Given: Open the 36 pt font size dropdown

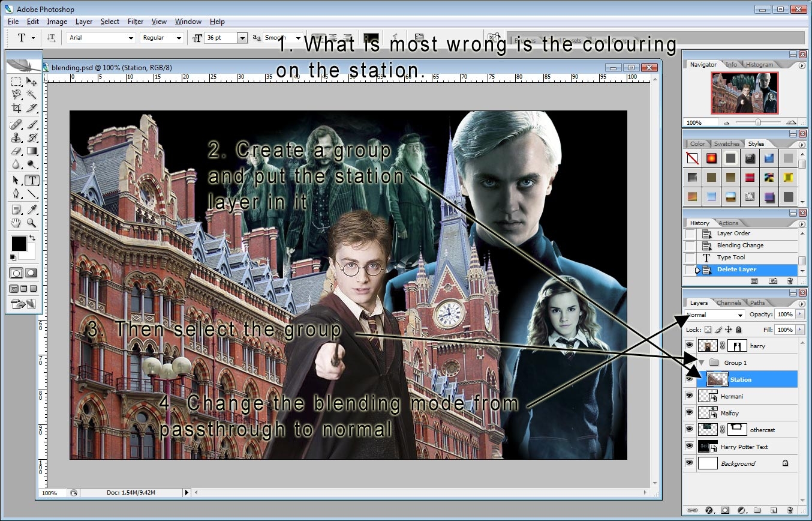Looking at the screenshot, I should 242,38.
